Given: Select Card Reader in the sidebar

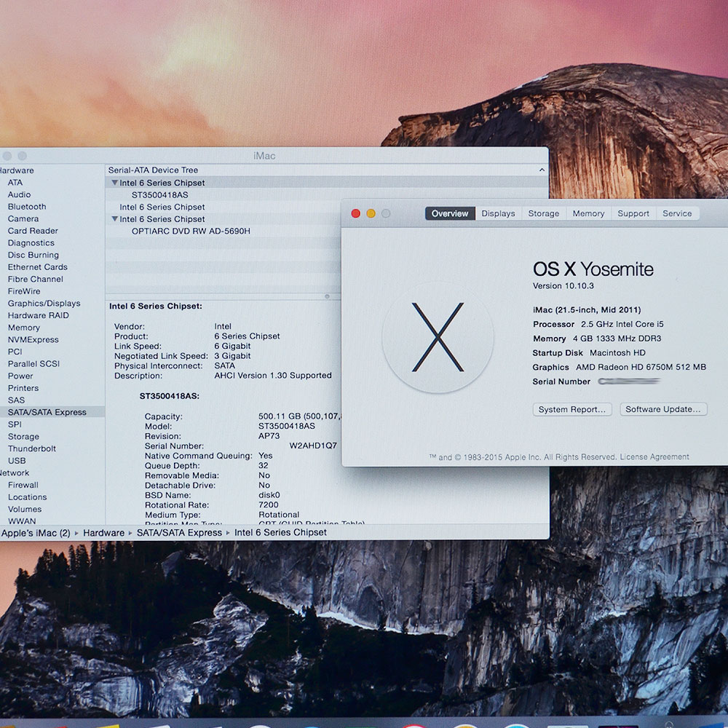Looking at the screenshot, I should [x=33, y=231].
